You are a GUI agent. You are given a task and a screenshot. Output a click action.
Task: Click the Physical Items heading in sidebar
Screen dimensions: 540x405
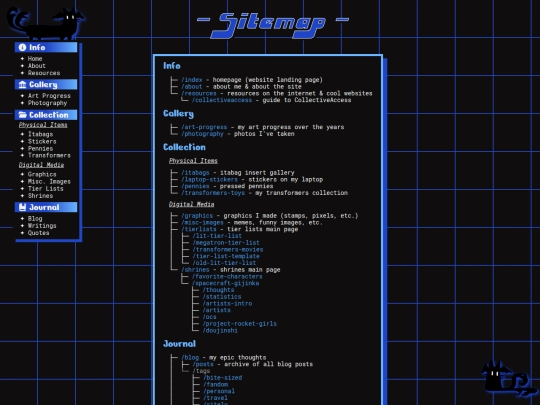tap(43, 125)
